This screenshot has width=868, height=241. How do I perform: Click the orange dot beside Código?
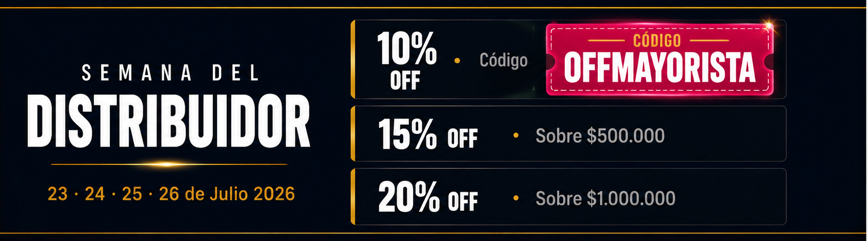point(457,61)
